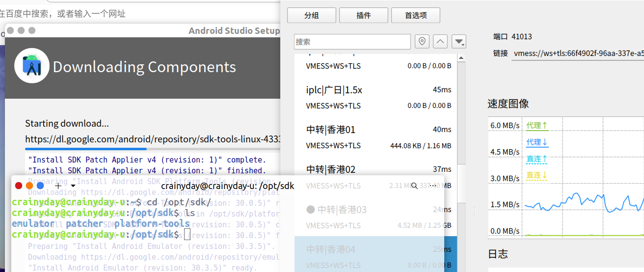The image size is (644, 272).
Task: Click the port value 41013
Action: coord(521,36)
